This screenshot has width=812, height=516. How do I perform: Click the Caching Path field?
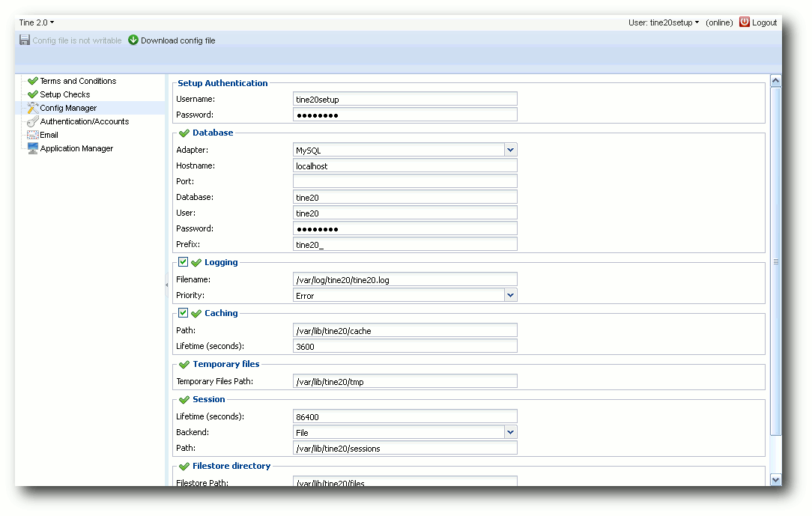point(405,330)
